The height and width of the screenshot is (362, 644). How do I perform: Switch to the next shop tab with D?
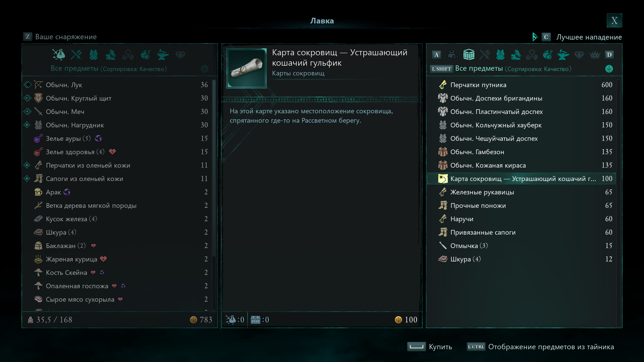pos(609,55)
